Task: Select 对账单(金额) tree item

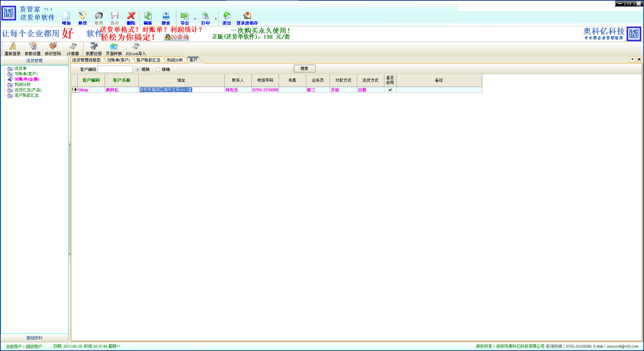Action: [x=27, y=79]
